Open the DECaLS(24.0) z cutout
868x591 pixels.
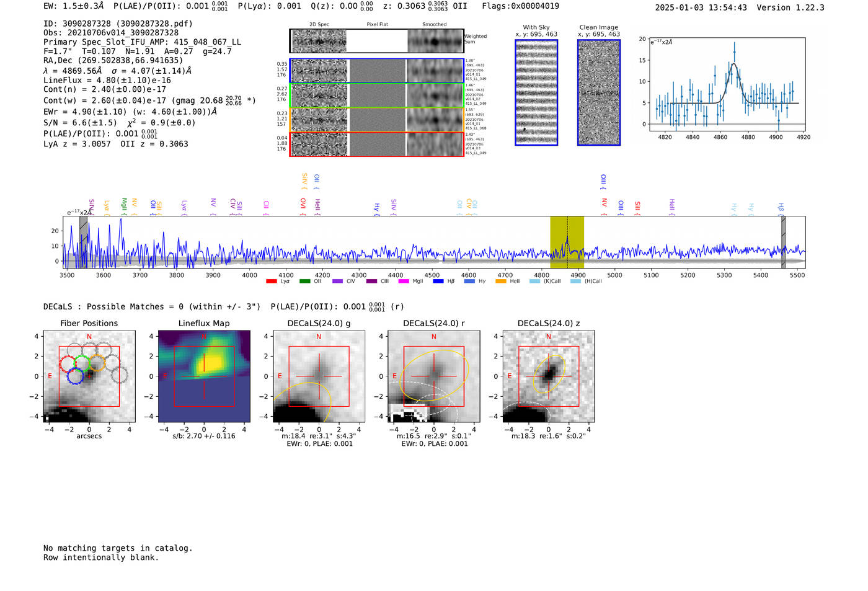(x=549, y=376)
